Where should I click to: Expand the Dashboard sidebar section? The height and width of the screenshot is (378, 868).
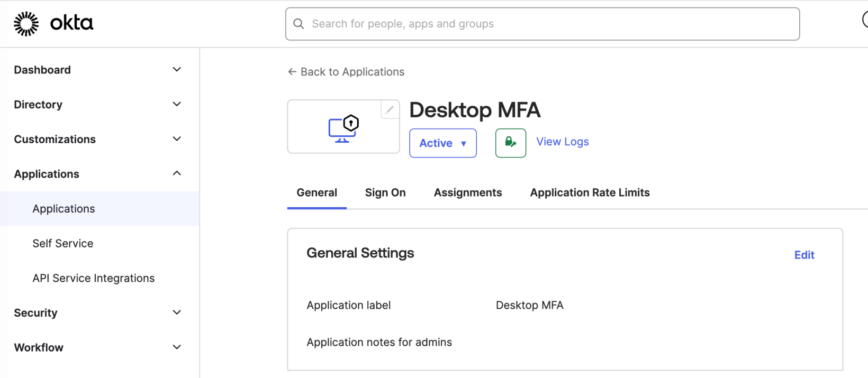[x=177, y=70]
